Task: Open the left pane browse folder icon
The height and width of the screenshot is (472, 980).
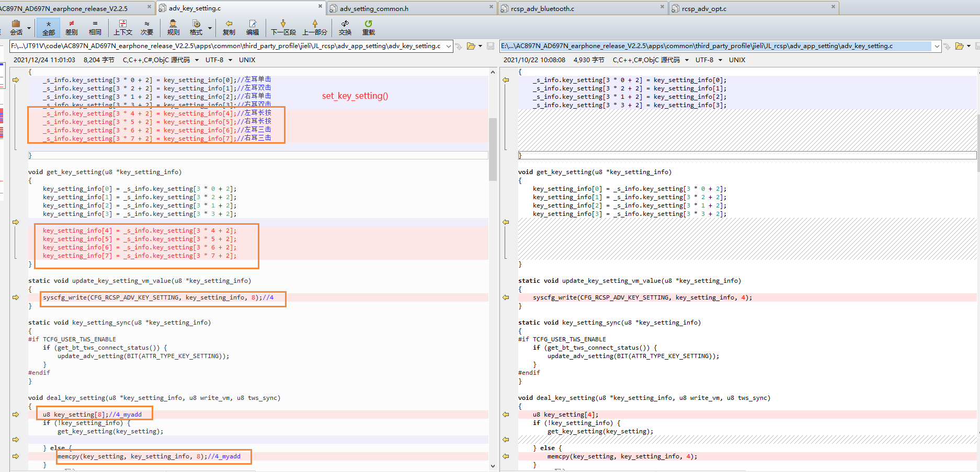Action: 471,46
